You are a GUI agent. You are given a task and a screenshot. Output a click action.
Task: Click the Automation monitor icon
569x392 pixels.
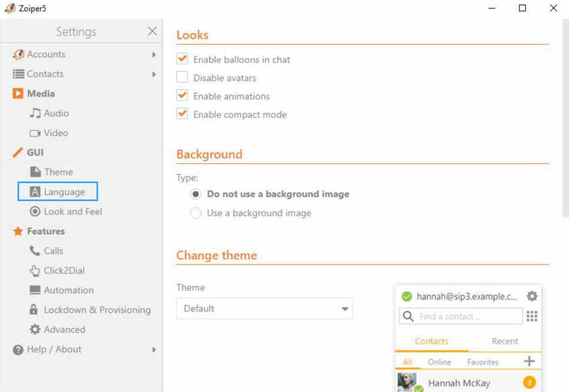[35, 290]
